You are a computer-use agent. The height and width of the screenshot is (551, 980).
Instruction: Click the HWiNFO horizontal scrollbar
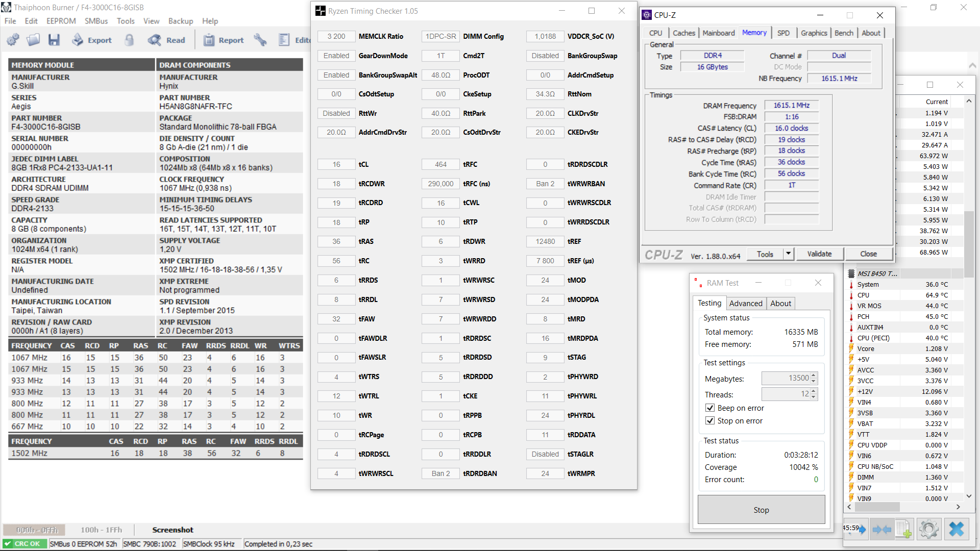(877, 507)
